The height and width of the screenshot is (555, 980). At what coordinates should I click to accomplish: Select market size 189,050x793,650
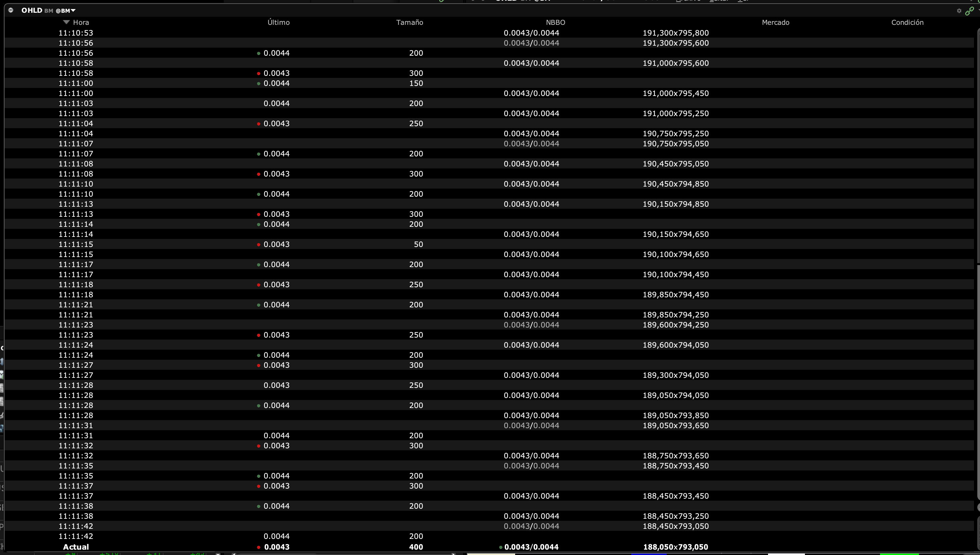coord(675,425)
